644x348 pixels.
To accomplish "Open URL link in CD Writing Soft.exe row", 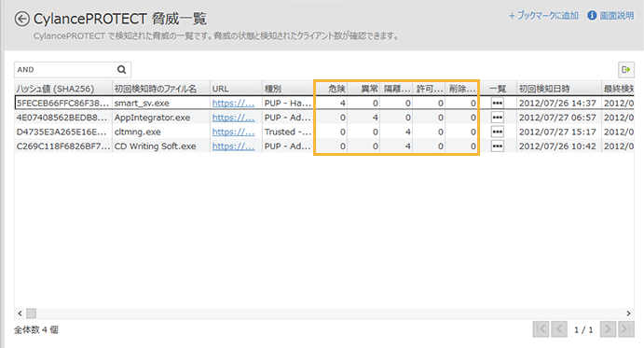I will [233, 146].
